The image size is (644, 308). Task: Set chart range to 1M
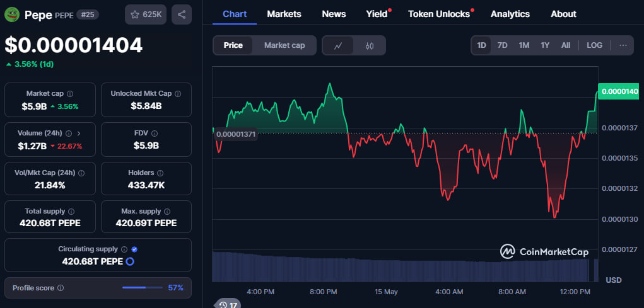click(524, 45)
